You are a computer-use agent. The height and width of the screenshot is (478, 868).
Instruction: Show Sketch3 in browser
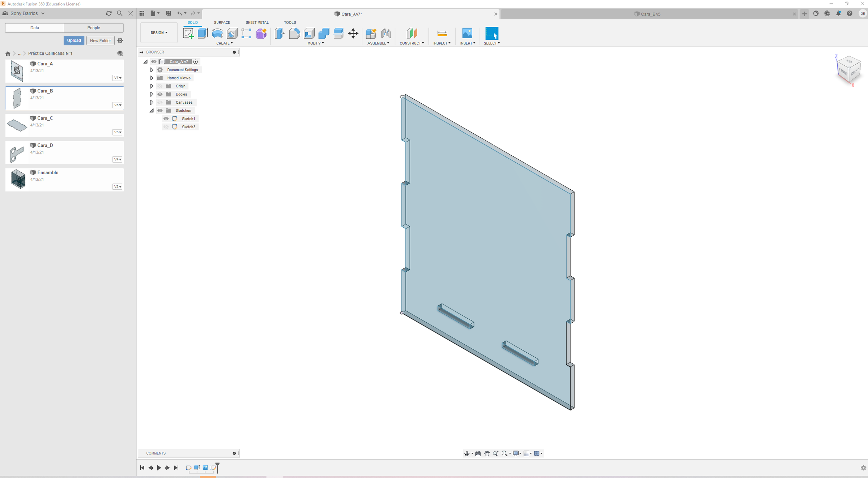[x=166, y=127]
